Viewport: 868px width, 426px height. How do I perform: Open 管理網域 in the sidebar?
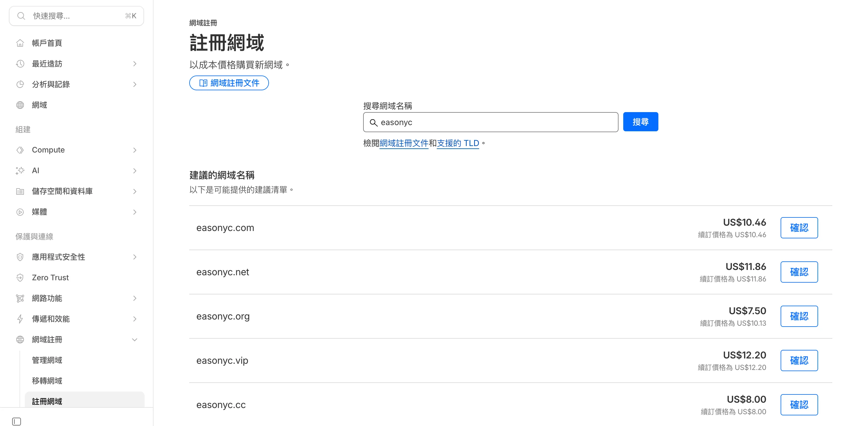(47, 360)
